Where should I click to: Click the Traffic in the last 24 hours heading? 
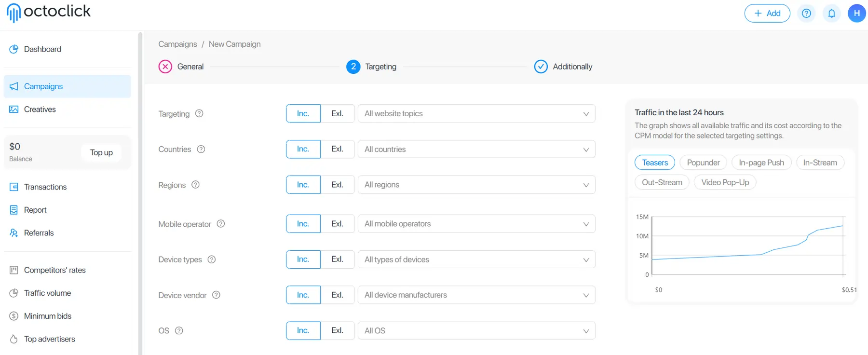coord(679,112)
